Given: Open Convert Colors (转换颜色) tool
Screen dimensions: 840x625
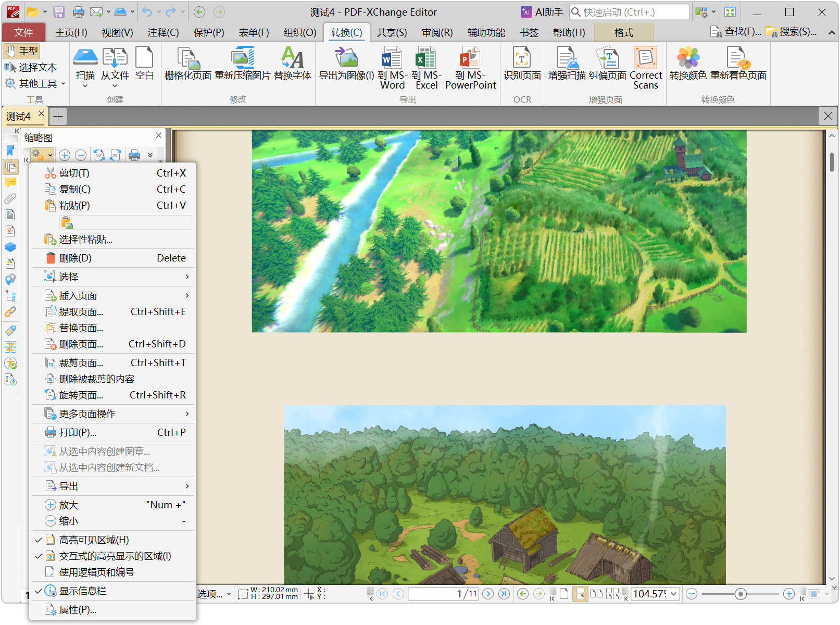Looking at the screenshot, I should click(x=688, y=57).
